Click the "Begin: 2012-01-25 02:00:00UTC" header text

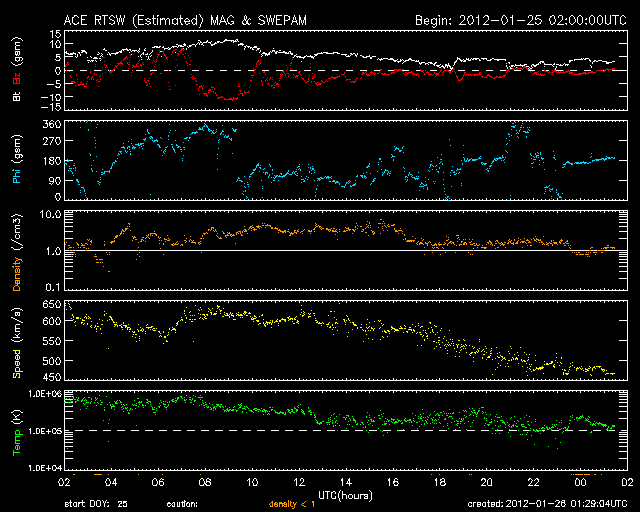click(521, 20)
